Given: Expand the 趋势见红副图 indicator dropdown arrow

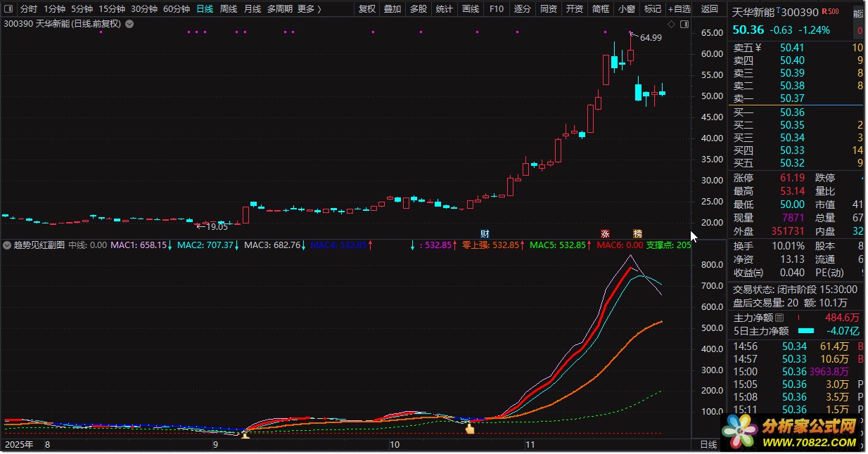Looking at the screenshot, I should click(x=7, y=245).
